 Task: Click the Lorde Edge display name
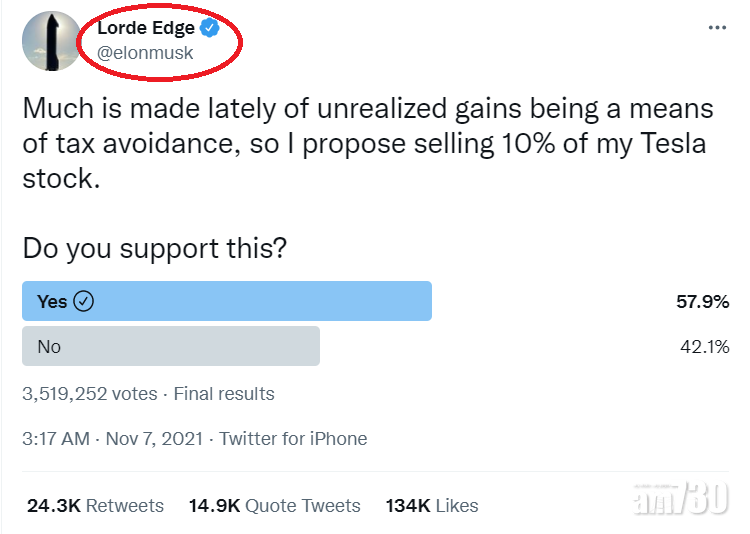coord(146,28)
